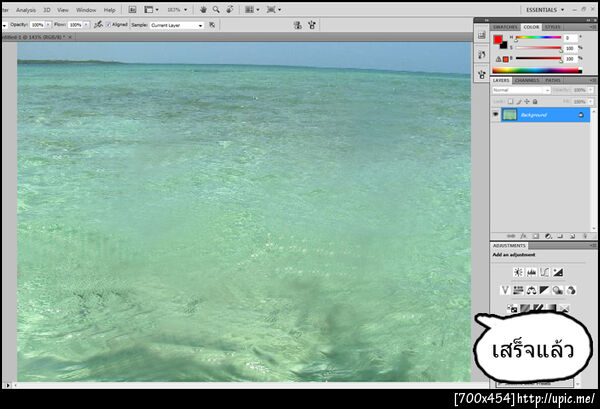Open the Analysis menu
This screenshot has height=409, width=600.
26,10
